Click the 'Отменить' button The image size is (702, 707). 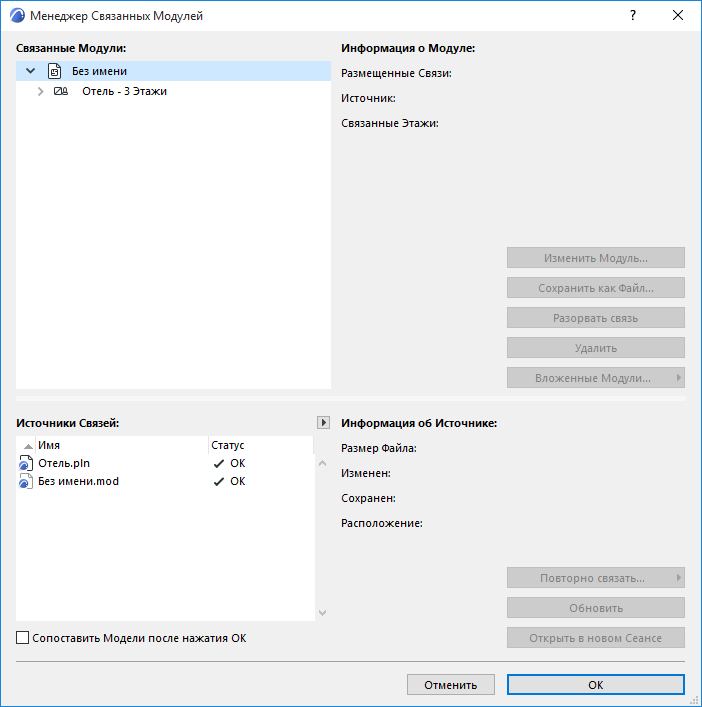tap(450, 685)
